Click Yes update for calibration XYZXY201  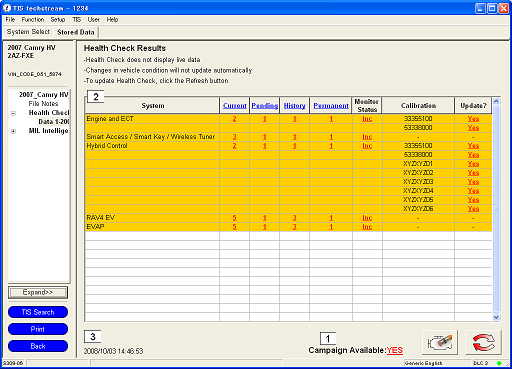[473, 164]
